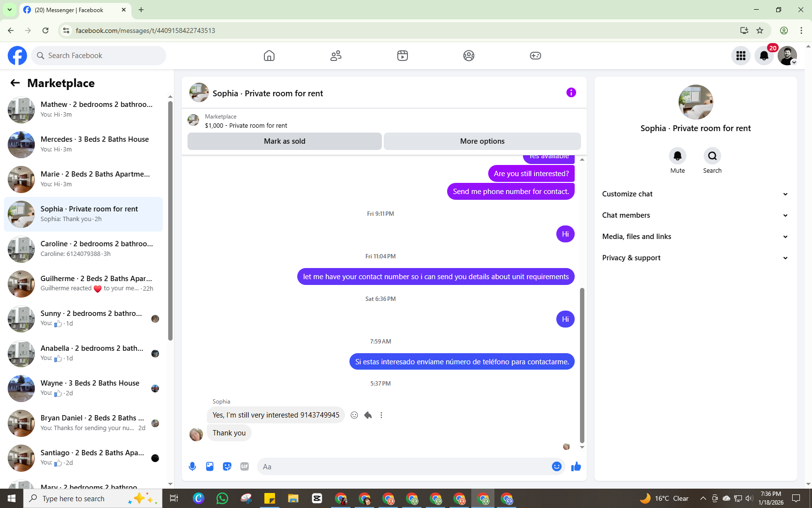Open Bryan Daniel conversation
Viewport: 812px width, 508px height.
(83, 423)
